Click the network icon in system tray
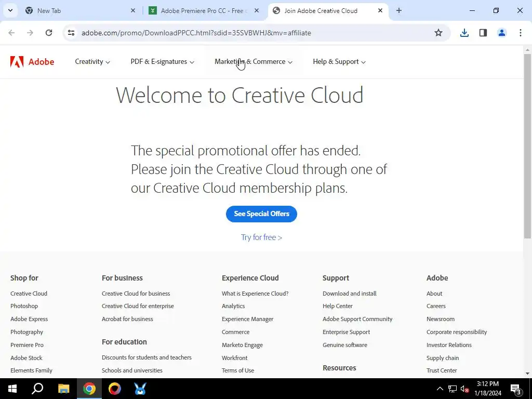 [453, 389]
